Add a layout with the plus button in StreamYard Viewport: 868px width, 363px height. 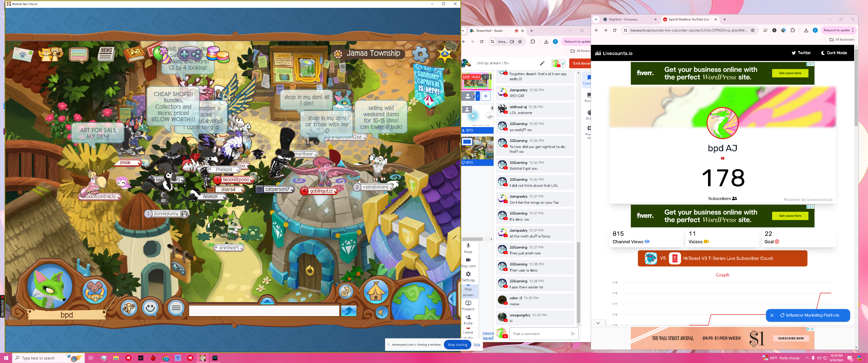(485, 96)
